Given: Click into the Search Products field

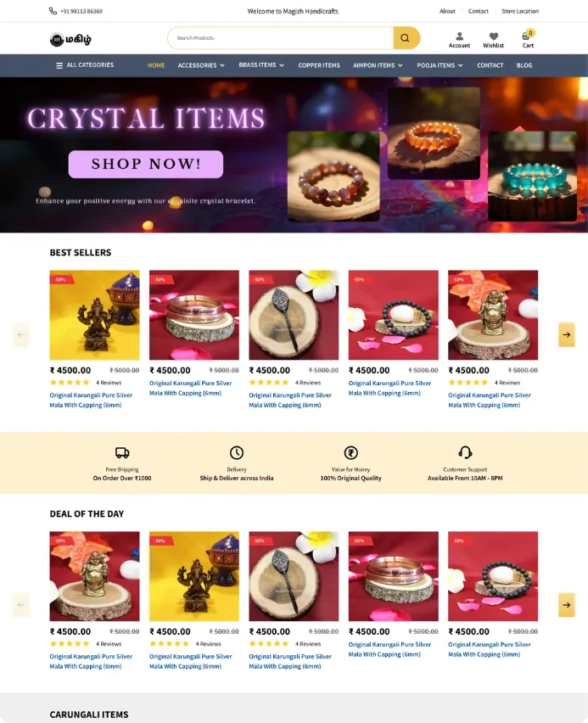Looking at the screenshot, I should click(281, 38).
